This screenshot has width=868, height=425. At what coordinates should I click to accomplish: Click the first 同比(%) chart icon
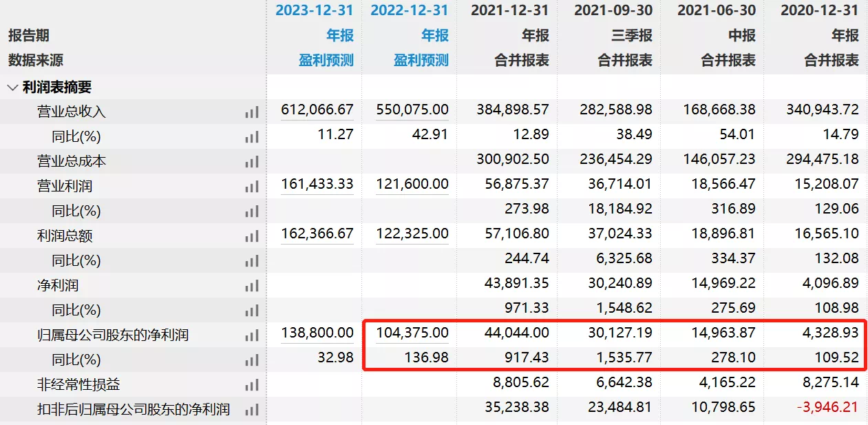[252, 137]
